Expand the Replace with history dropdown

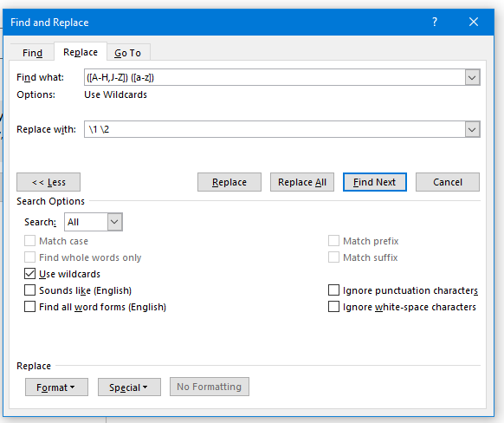coord(472,130)
